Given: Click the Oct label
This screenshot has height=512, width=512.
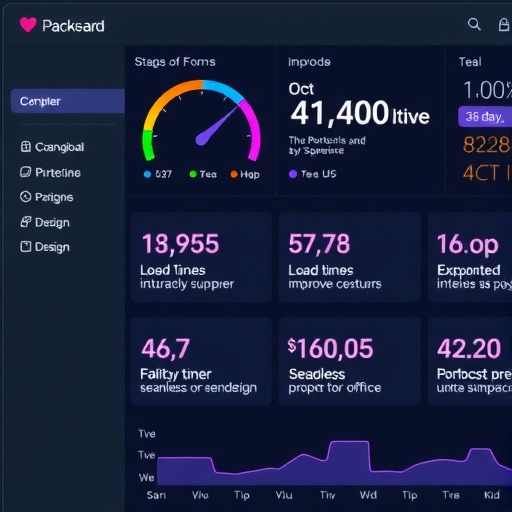Looking at the screenshot, I should click(x=301, y=89).
